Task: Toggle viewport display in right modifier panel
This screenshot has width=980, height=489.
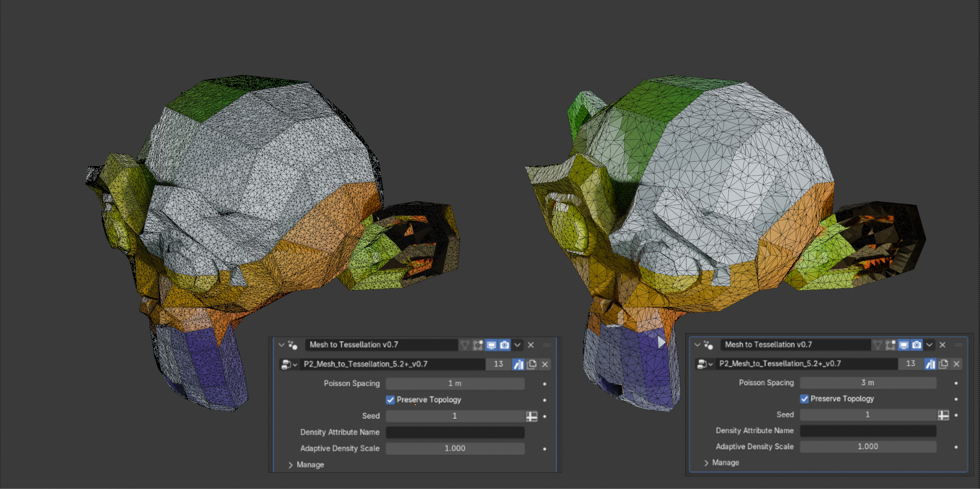Action: pos(904,345)
